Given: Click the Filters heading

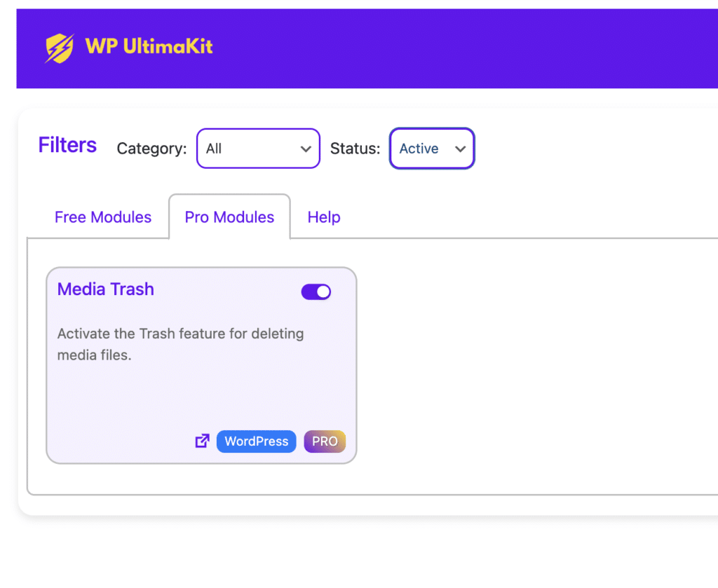Looking at the screenshot, I should pos(67,145).
